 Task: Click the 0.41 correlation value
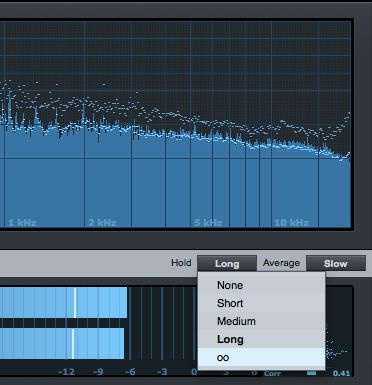pos(341,373)
